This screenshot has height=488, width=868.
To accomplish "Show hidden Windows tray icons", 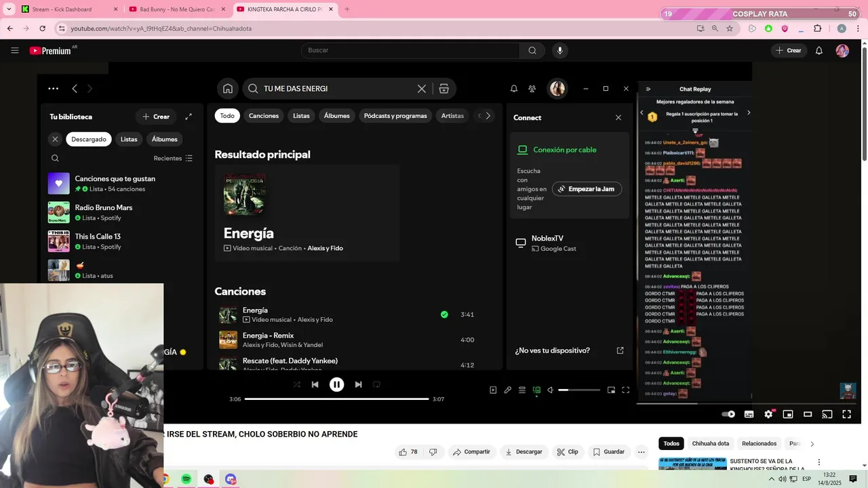I will (x=771, y=479).
